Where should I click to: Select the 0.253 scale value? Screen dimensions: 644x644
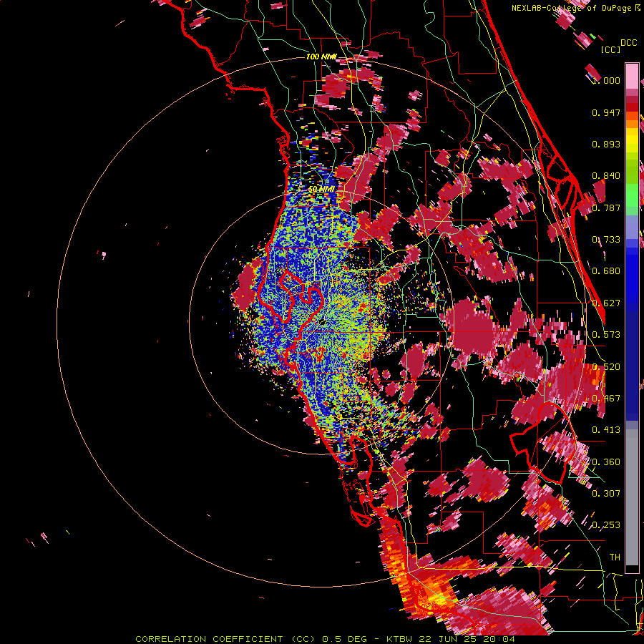(x=606, y=525)
